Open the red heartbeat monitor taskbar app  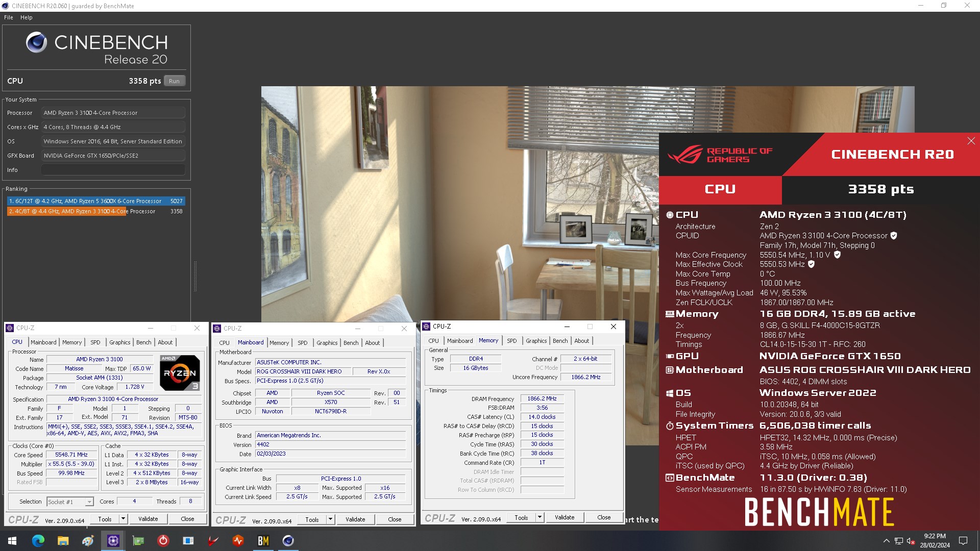click(x=238, y=541)
